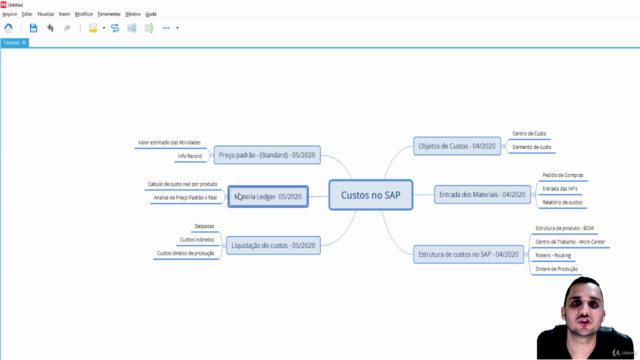Select topic Preço padrão - (Standard) - 05/2020
Image resolution: width=640 pixels, height=360 pixels.
click(x=267, y=155)
